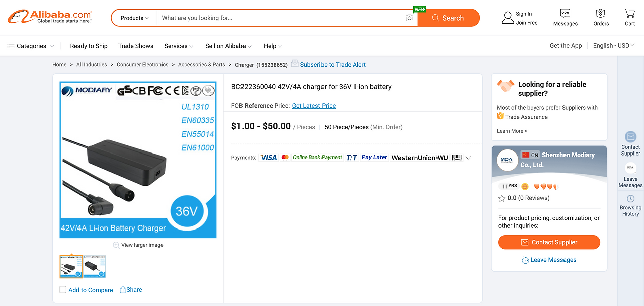
Task: Click the handshake reliable supplier icon
Action: [x=506, y=86]
